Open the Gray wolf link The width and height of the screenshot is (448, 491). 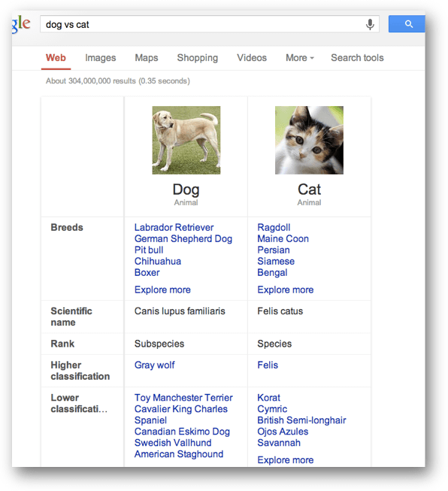(155, 365)
